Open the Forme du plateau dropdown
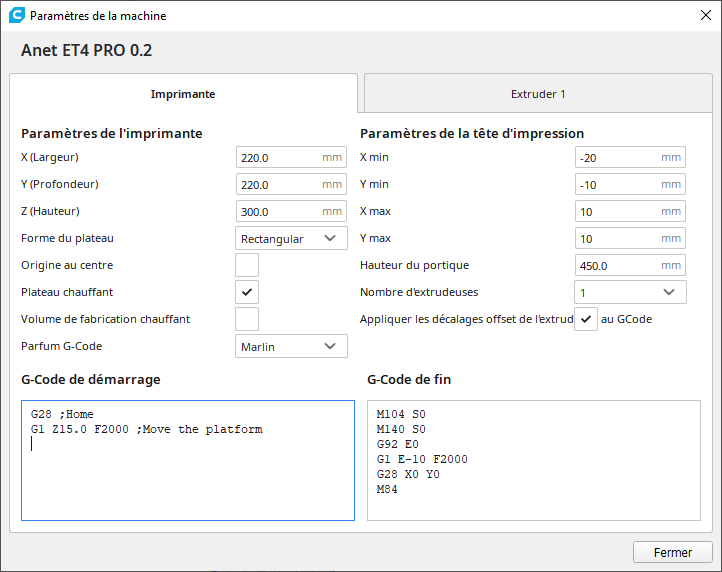 (x=291, y=238)
